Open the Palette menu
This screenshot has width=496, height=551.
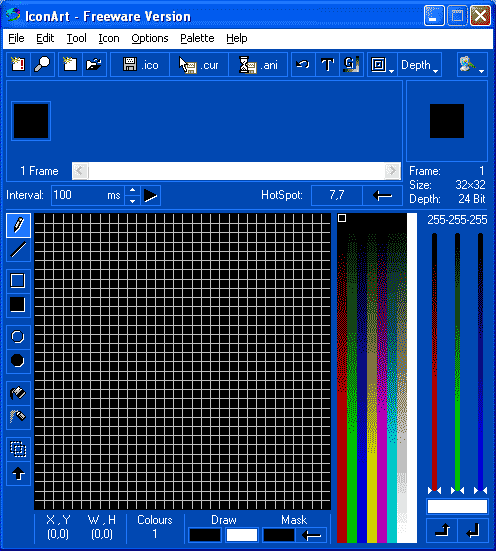pyautogui.click(x=197, y=38)
